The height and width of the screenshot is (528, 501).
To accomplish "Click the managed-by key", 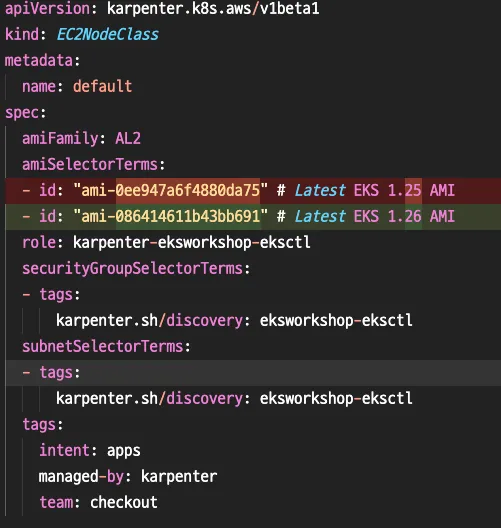I will [81, 476].
